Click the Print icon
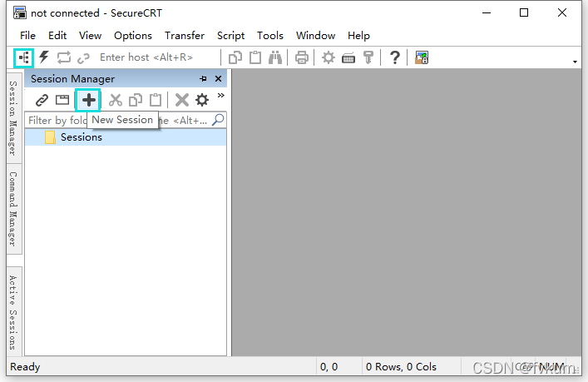Image resolution: width=588 pixels, height=382 pixels. (302, 57)
